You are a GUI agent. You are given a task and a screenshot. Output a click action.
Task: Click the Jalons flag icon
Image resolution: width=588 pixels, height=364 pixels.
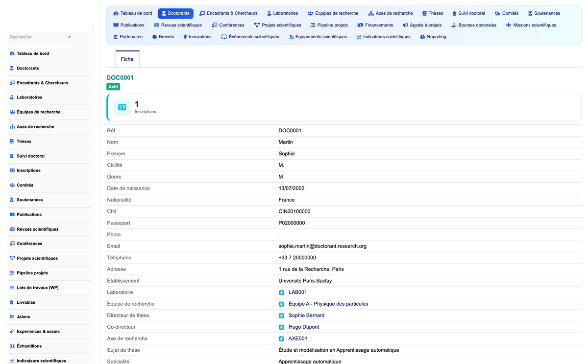pyautogui.click(x=12, y=317)
